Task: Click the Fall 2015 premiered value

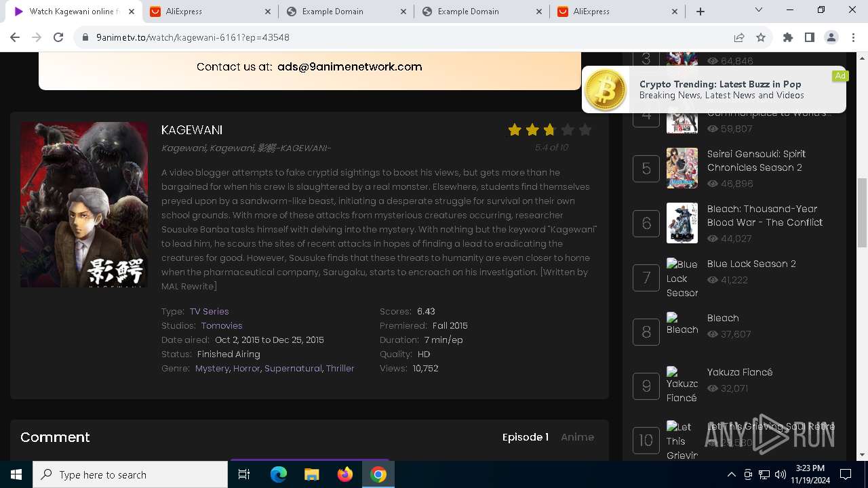Action: pyautogui.click(x=450, y=325)
